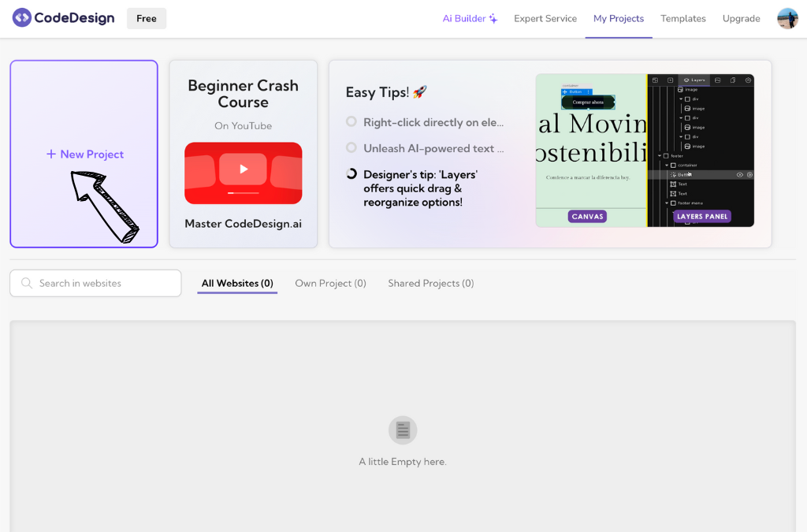This screenshot has width=807, height=532.
Task: Select the Designer's tip 'Layers' item
Action: click(x=420, y=188)
